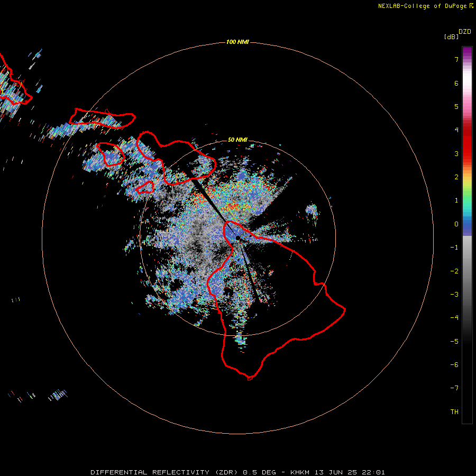476x476 pixels.
Task: Click the 6 value on color scale
Action: point(456,83)
